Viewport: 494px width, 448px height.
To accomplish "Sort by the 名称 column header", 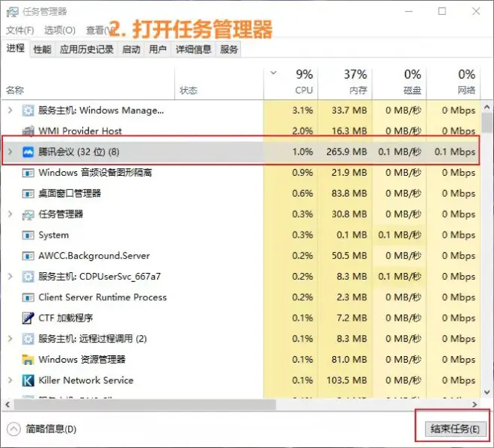I will [88, 84].
